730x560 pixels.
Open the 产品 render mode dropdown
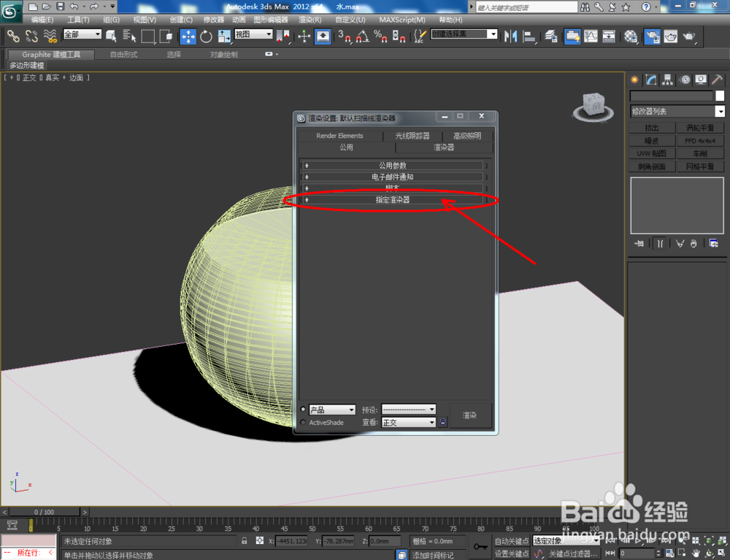(332, 410)
